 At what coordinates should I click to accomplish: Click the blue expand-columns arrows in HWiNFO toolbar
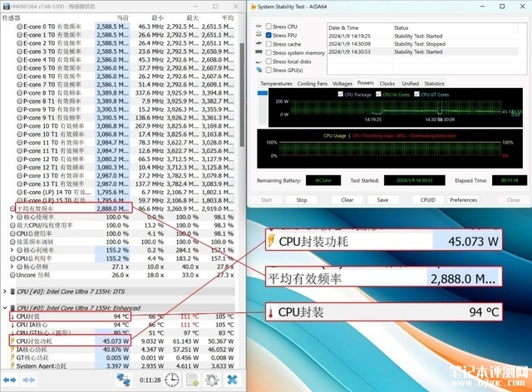click(x=9, y=380)
